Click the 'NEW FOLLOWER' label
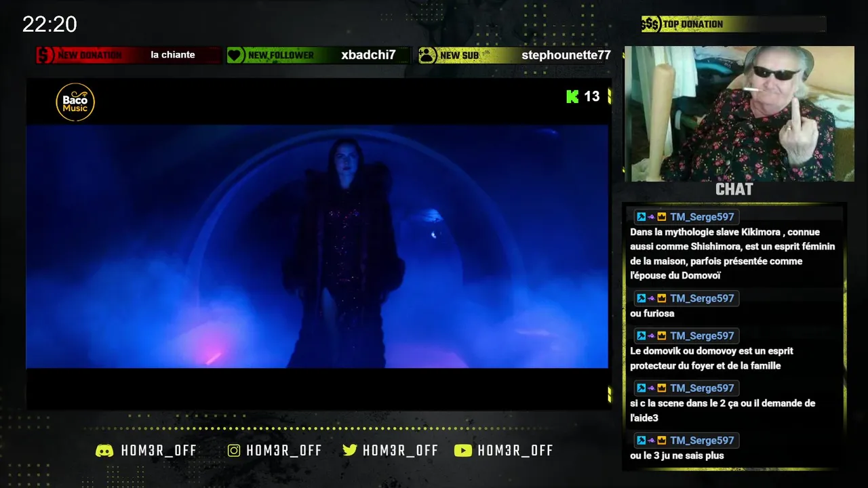 281,56
